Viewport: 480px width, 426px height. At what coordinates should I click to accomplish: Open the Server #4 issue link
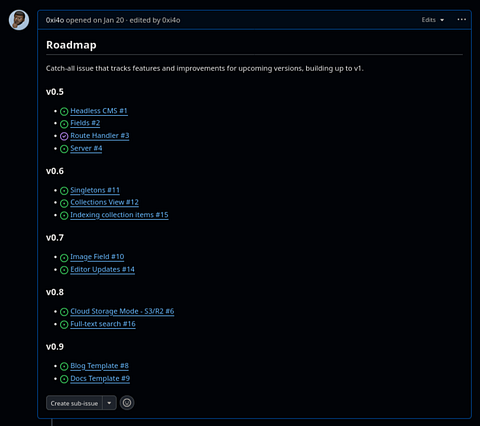click(x=86, y=148)
